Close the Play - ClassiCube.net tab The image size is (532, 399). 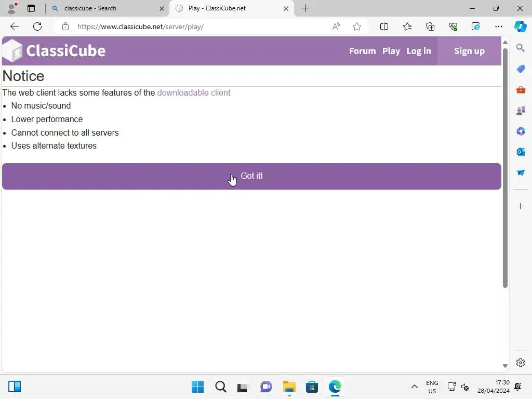286,8
